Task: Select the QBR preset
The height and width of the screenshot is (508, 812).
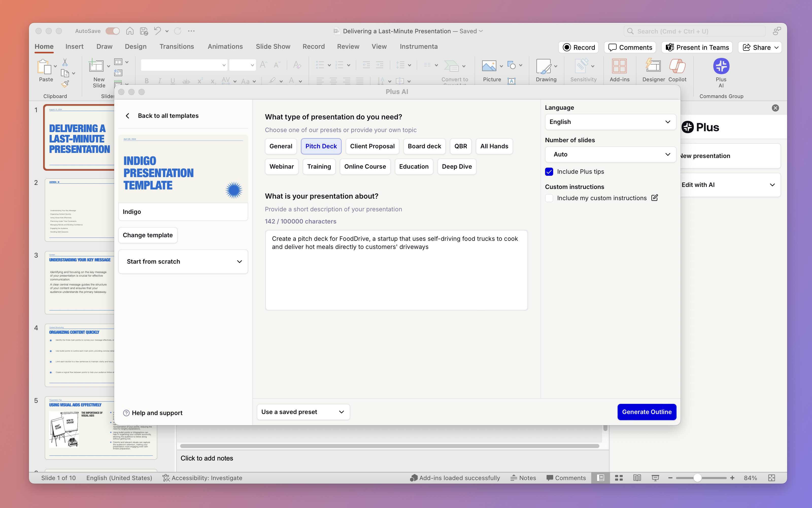Action: click(x=460, y=146)
